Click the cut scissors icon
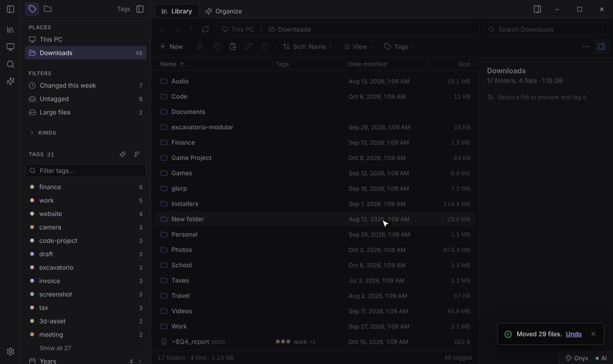The width and height of the screenshot is (613, 364). coord(201,46)
